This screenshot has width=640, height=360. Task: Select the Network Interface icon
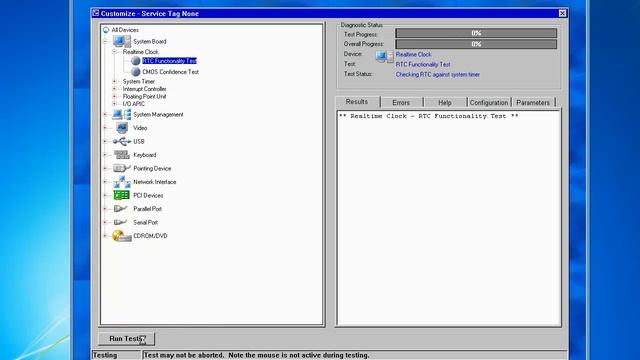122,182
